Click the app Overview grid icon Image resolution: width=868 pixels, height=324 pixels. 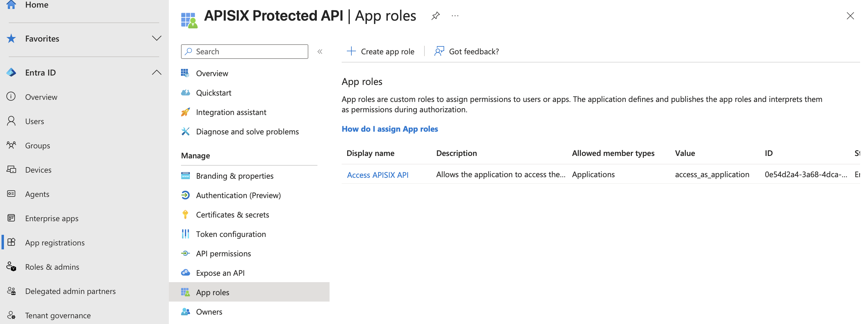coord(185,73)
